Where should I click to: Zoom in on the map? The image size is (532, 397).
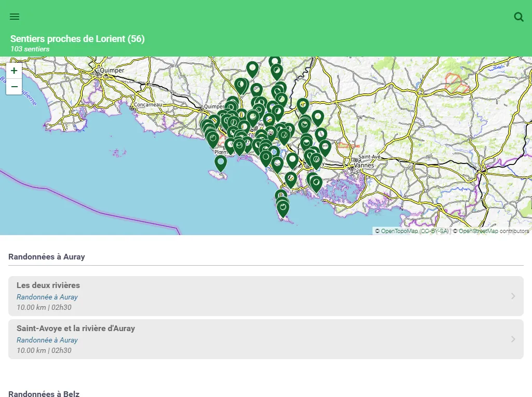click(x=14, y=71)
